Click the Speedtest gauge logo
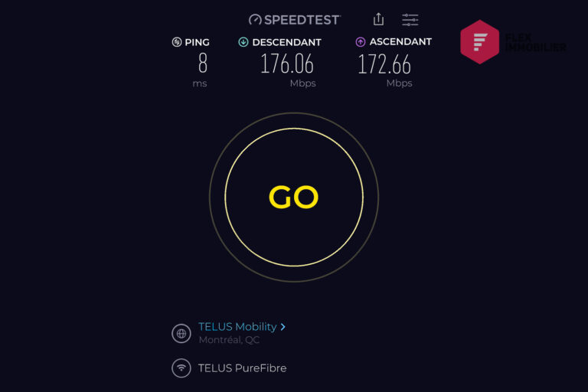The width and height of the screenshot is (588, 392). (x=255, y=19)
